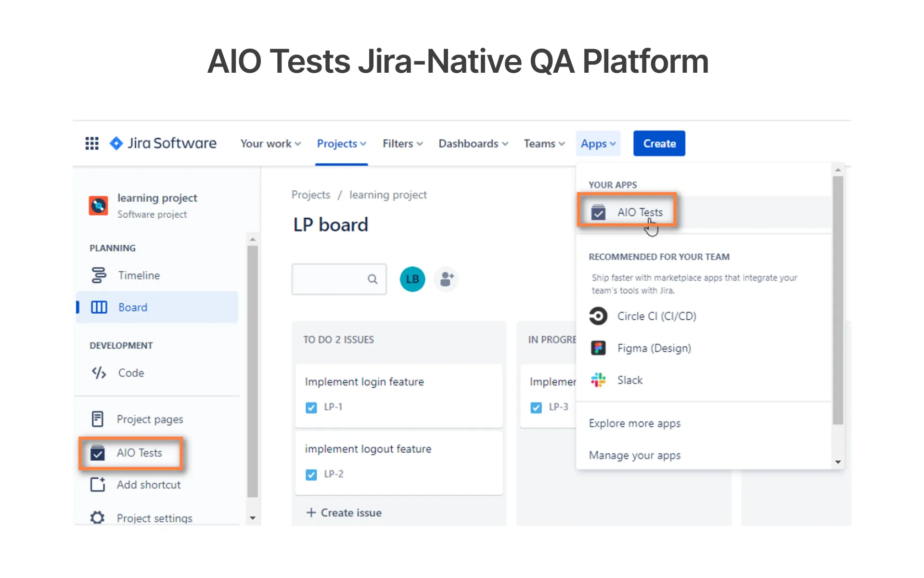Open Manage your apps
This screenshot has height=578, width=924.
click(635, 455)
